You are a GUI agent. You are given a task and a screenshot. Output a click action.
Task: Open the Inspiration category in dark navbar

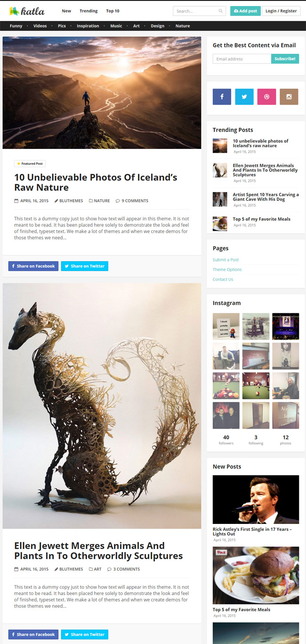point(88,26)
